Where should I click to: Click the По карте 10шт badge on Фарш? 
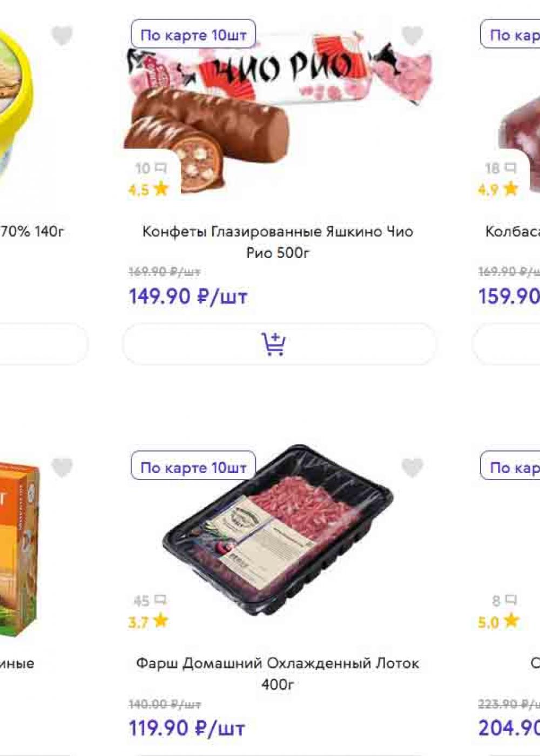point(193,467)
